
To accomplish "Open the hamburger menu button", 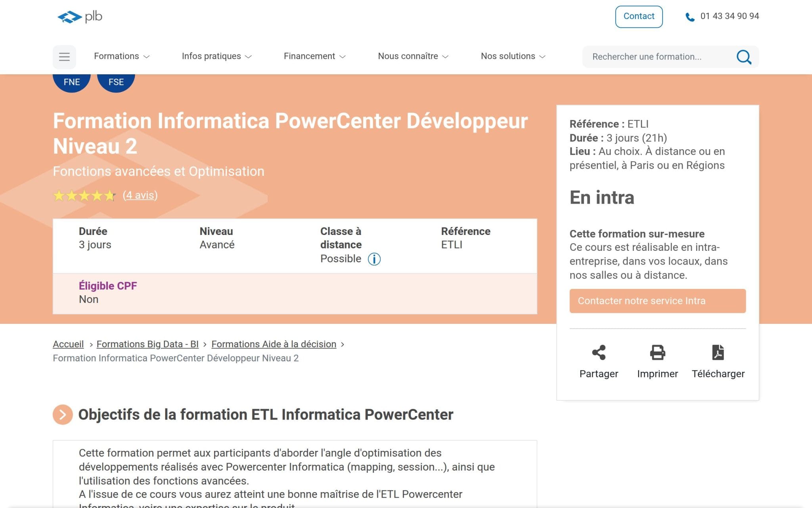I will coord(64,57).
